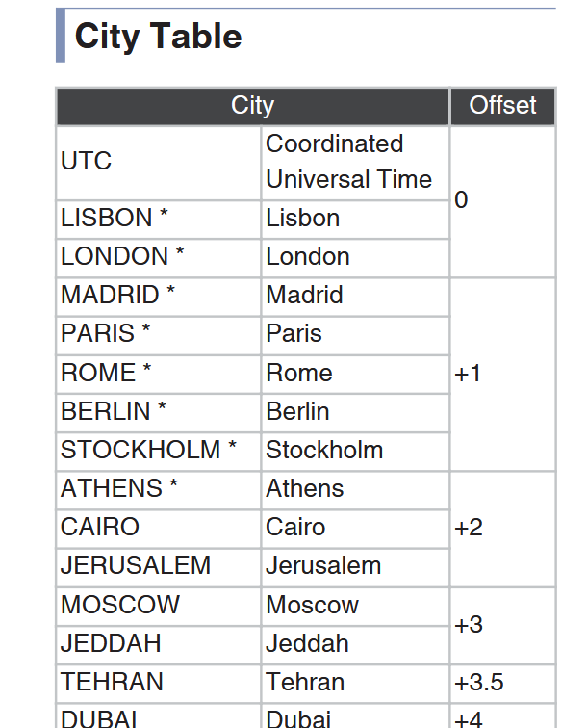587x728 pixels.
Task: Select the MADRID * code cell
Action: pos(158,298)
